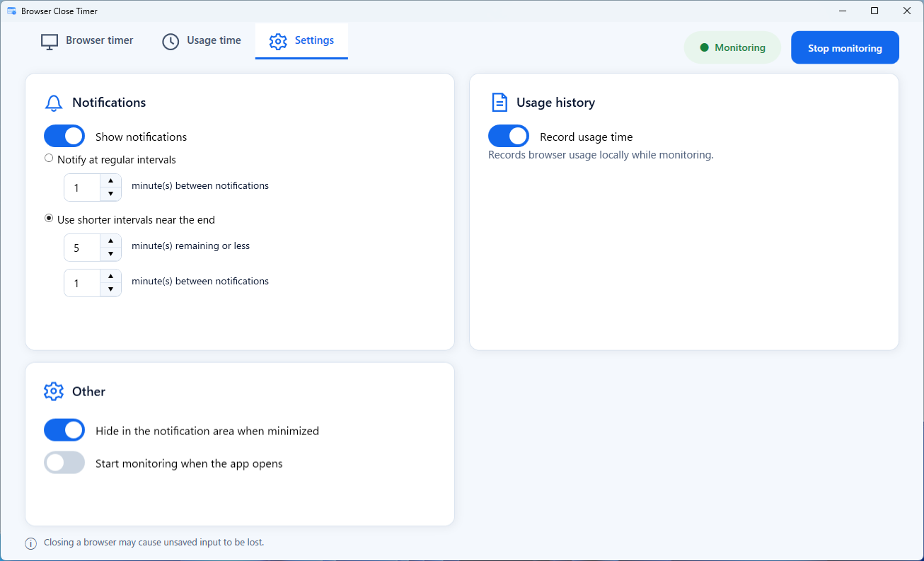The height and width of the screenshot is (561, 924).
Task: Click the clock icon on Usage time tab
Action: point(171,42)
